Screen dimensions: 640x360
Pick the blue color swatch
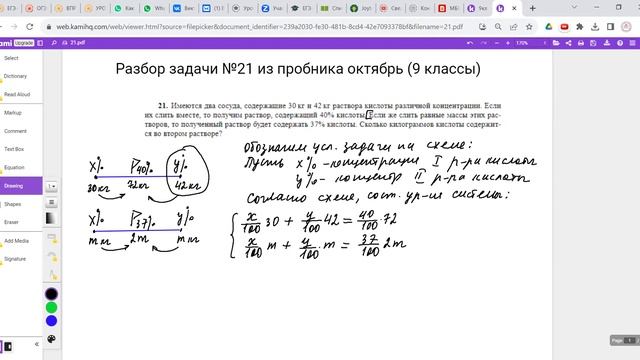point(51,321)
